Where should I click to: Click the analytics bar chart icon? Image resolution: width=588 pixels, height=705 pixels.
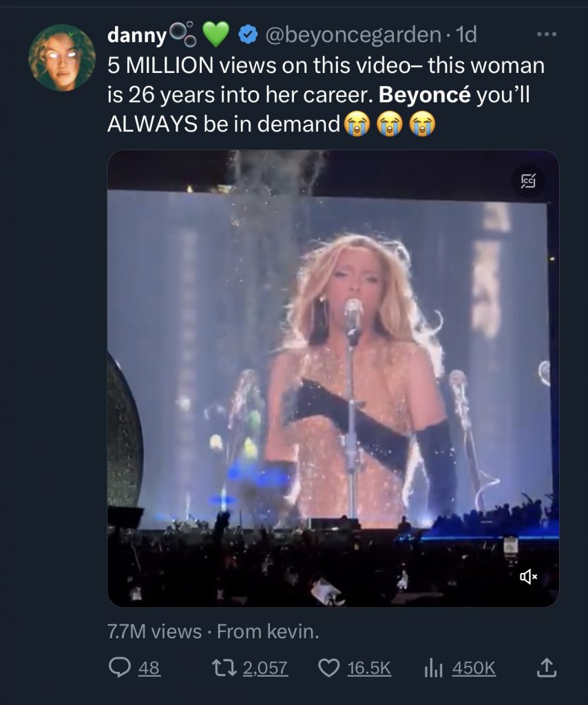point(433,667)
